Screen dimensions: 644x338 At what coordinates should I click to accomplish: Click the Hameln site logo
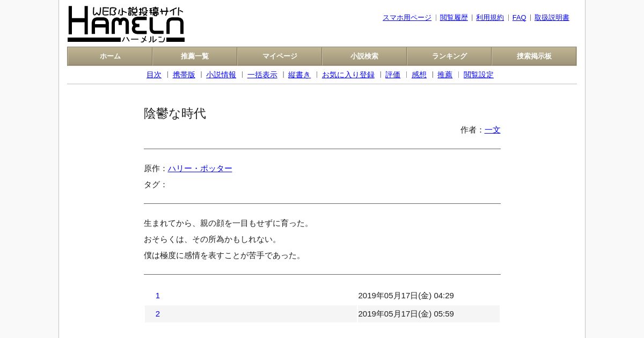pyautogui.click(x=126, y=24)
